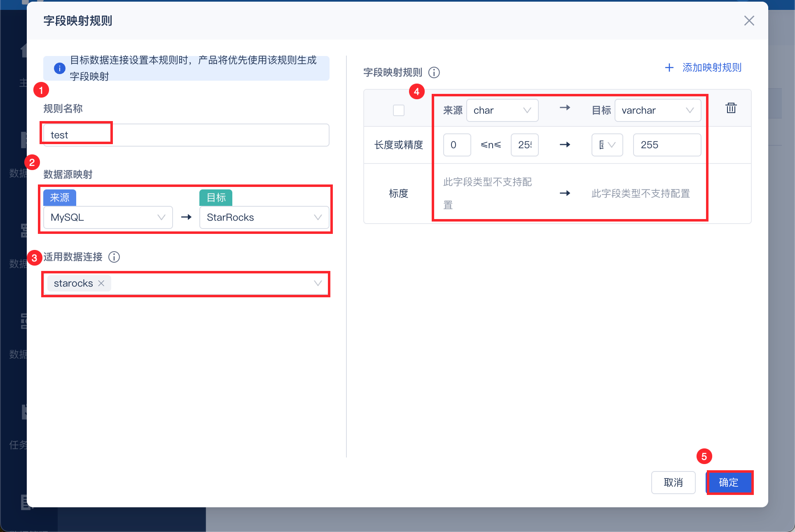Image resolution: width=795 pixels, height=532 pixels.
Task: Click the trash icon to delete mapping rule
Action: coord(731,108)
